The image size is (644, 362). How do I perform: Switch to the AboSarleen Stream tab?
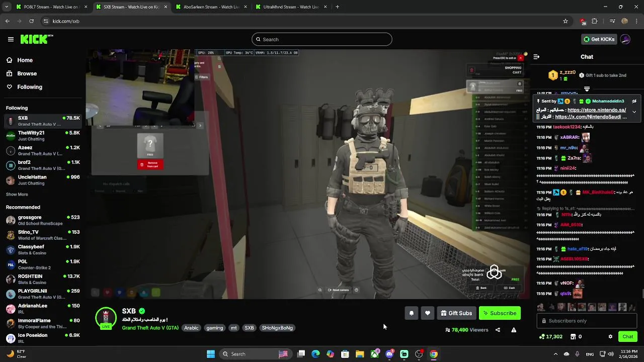(210, 7)
